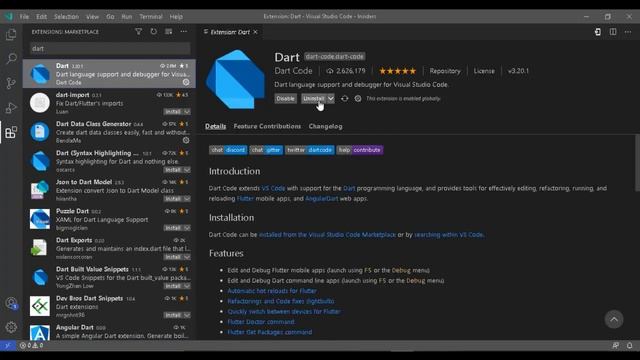The height and width of the screenshot is (360, 640).
Task: Click the Uninstall button
Action: 314,98
